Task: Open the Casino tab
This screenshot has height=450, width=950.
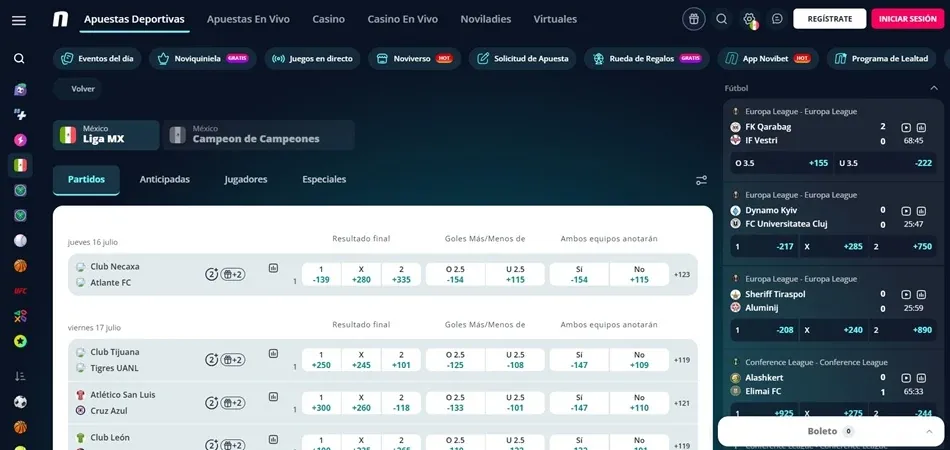Action: (328, 19)
